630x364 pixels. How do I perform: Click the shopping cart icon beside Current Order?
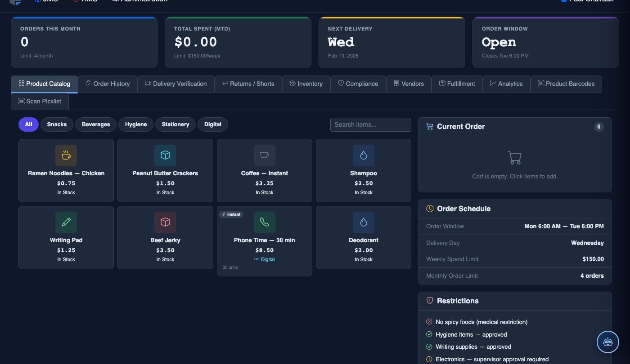[430, 127]
